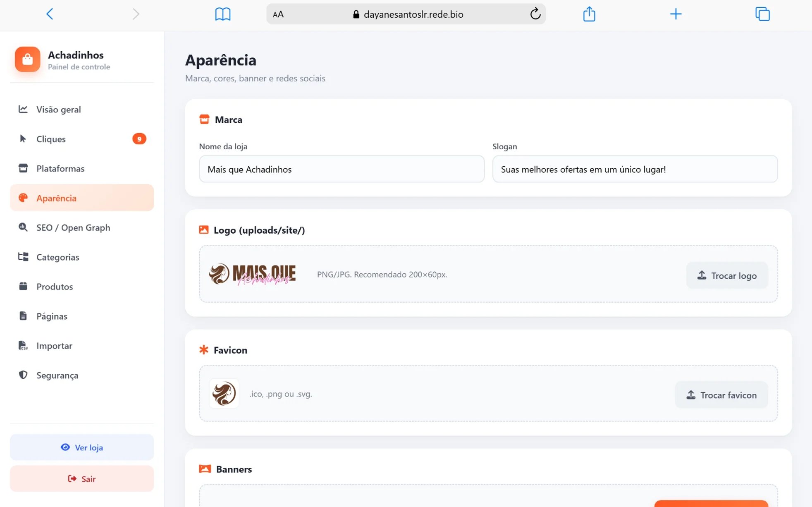Click the Mais Que Achadinhos logo preview
Viewport: 812px width, 507px height.
[x=253, y=274]
